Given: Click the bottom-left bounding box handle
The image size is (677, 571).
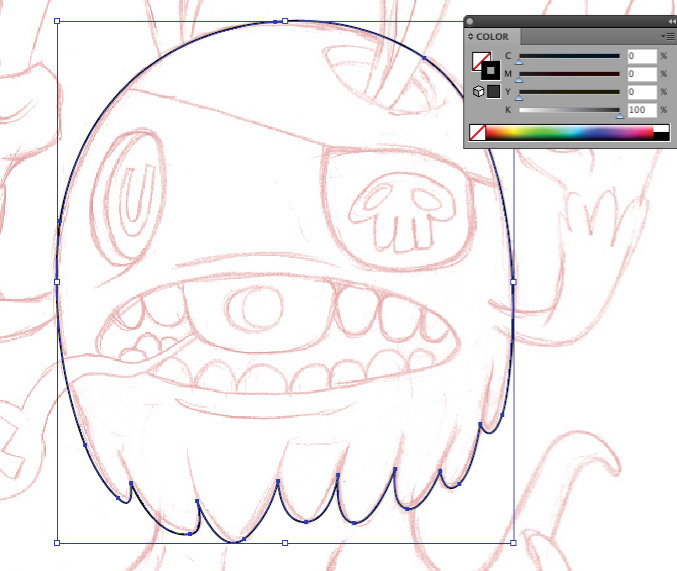Looking at the screenshot, I should point(57,543).
